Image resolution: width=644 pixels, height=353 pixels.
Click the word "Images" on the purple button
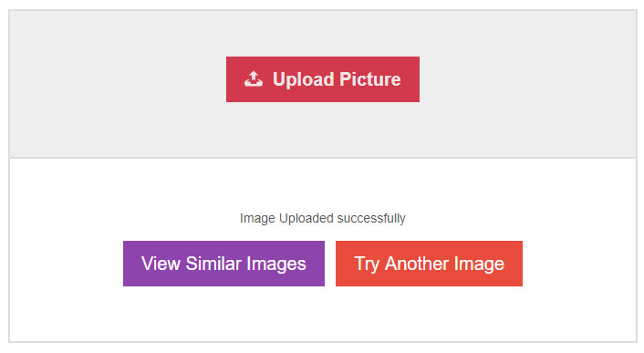coord(276,265)
